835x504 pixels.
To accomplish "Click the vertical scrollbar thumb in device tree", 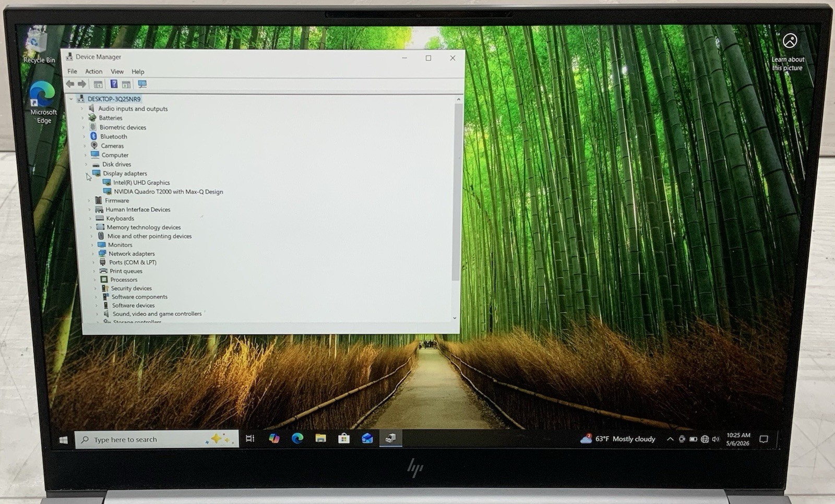I will tap(457, 191).
